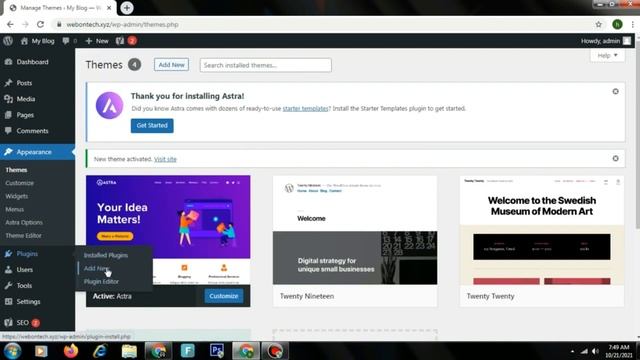
Task: Open Customize submenu item
Action: point(20,183)
